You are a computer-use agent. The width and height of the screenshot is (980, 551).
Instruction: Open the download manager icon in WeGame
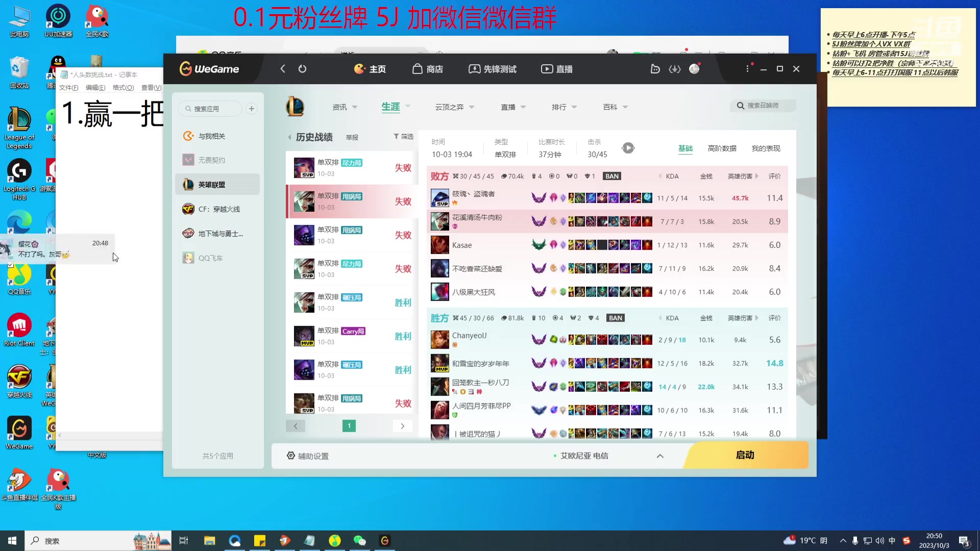point(674,69)
